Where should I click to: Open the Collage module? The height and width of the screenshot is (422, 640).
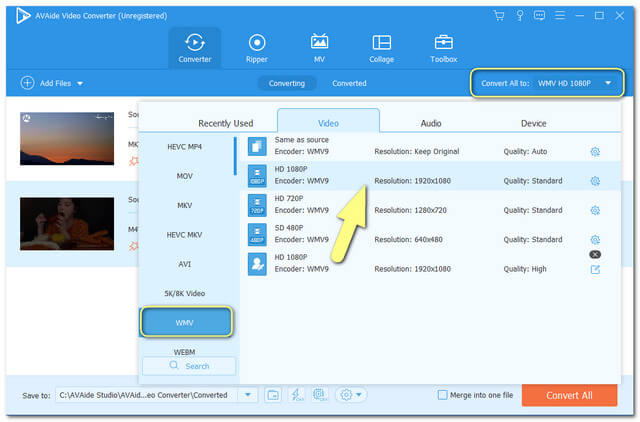pos(382,48)
